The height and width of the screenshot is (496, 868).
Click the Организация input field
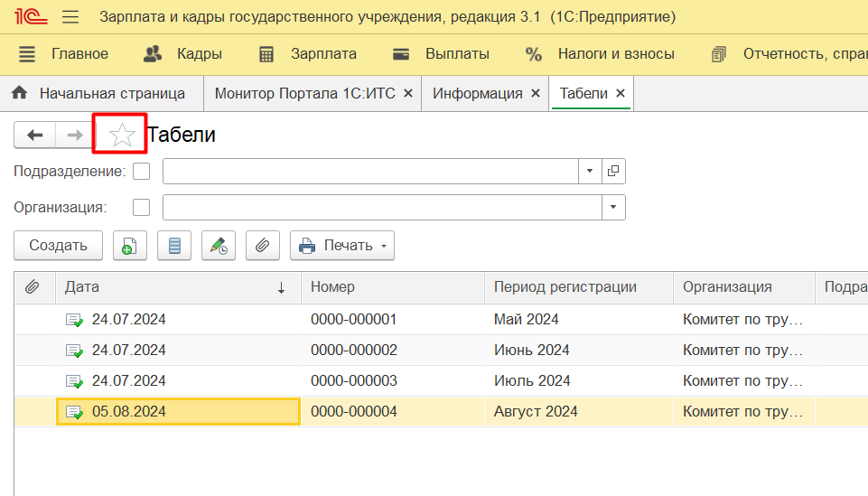[x=382, y=208]
